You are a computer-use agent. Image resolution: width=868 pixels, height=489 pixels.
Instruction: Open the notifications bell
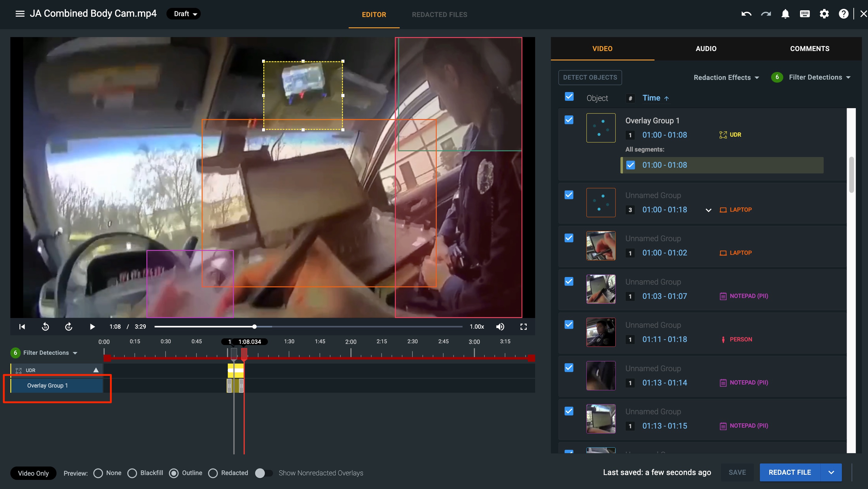point(785,14)
